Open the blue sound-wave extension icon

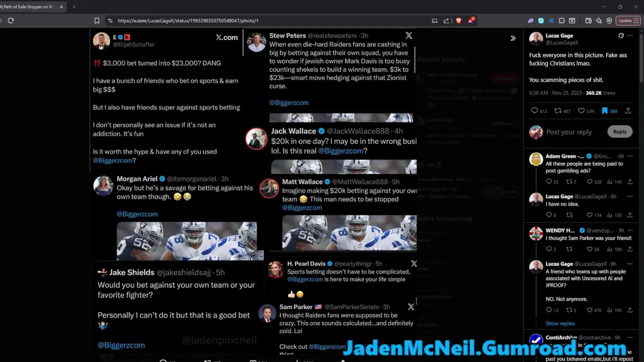pyautogui.click(x=551, y=21)
